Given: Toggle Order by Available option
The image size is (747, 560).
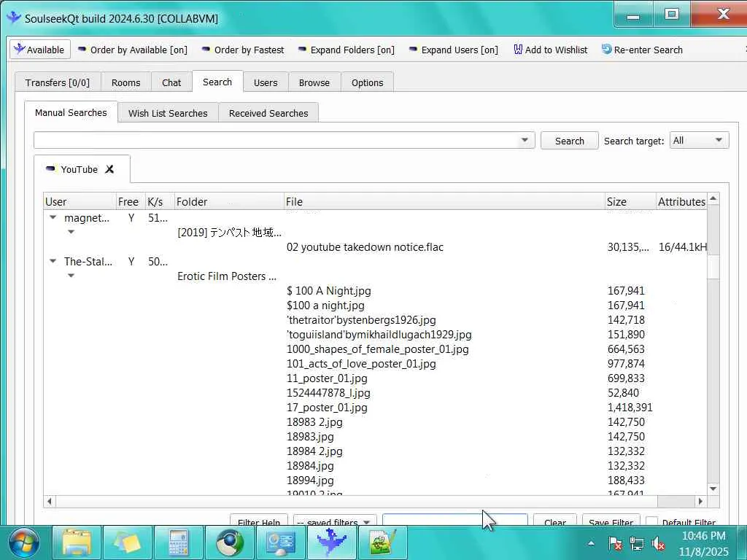Looking at the screenshot, I should coord(133,50).
